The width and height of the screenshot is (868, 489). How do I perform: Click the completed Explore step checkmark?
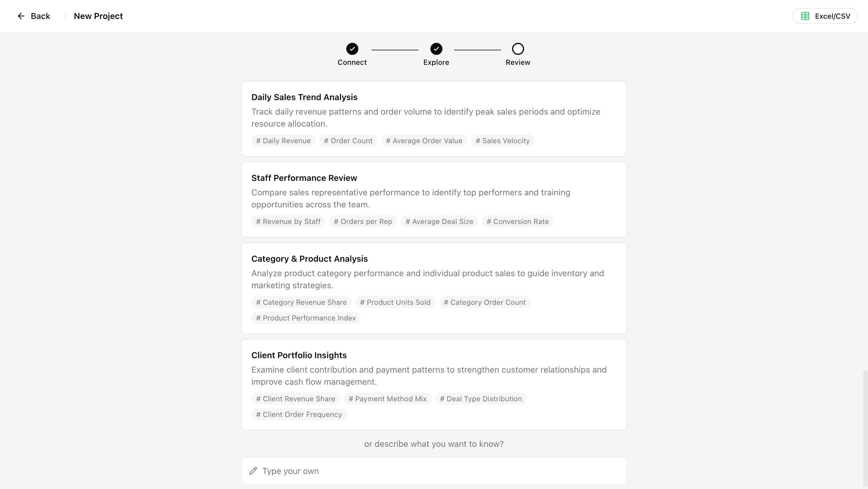click(436, 49)
